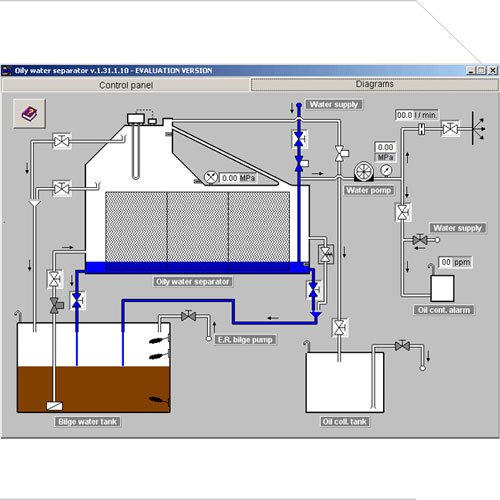Toggle valve above the Oil coll. tank

click(339, 327)
